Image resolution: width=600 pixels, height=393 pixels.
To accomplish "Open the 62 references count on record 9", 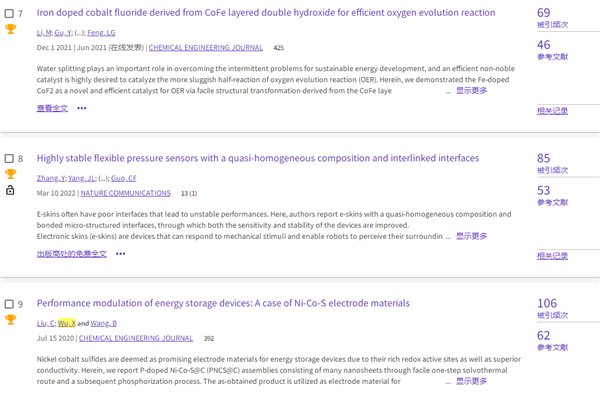I will (543, 336).
